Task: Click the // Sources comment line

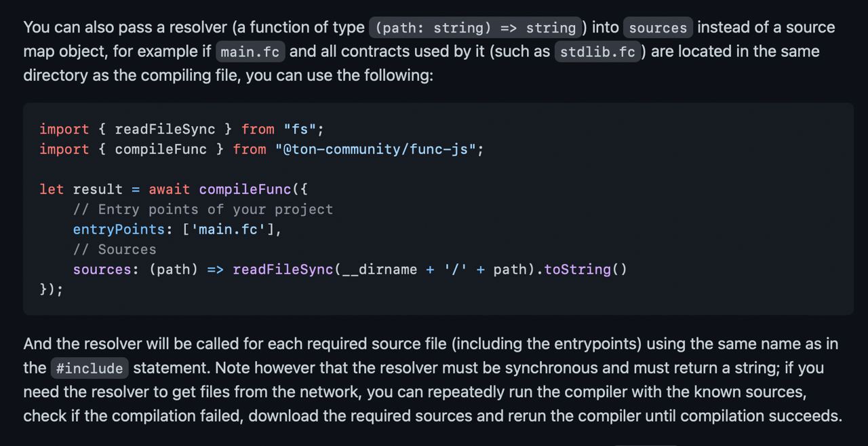Action: (115, 249)
